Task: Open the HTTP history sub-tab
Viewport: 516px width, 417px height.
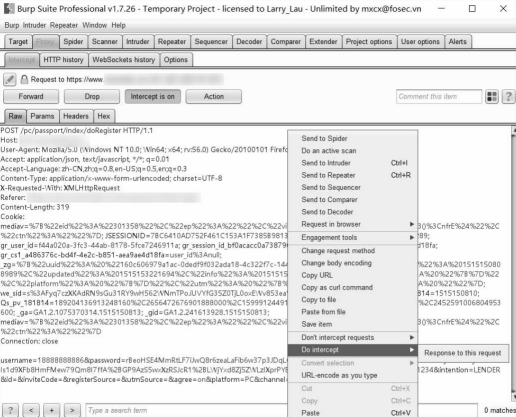Action: pyautogui.click(x=64, y=60)
